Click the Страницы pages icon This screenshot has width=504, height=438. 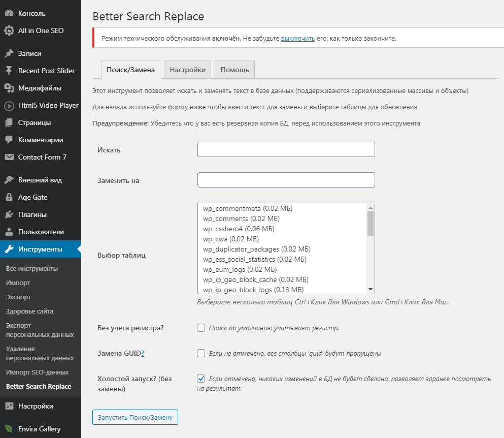(x=9, y=122)
